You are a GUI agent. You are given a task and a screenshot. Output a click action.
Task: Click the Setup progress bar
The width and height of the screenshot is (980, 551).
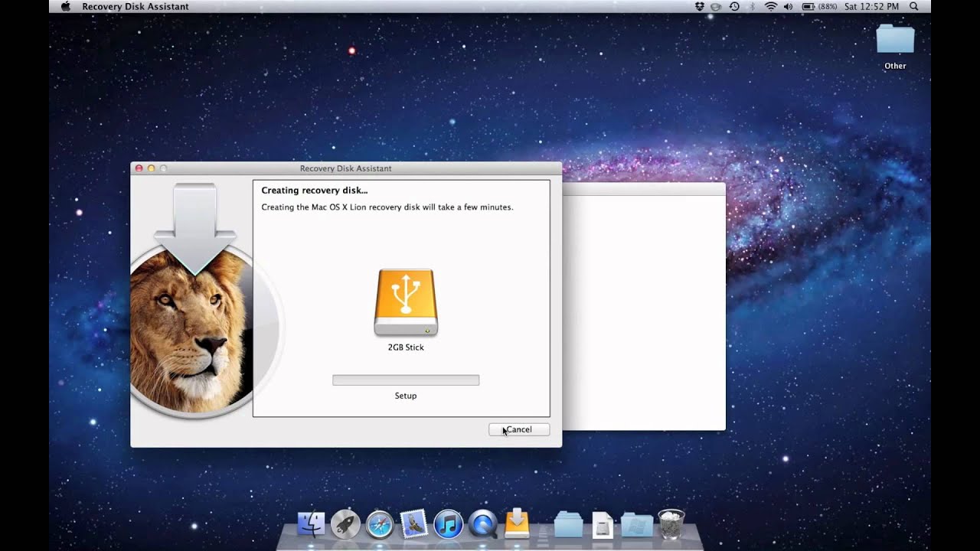[406, 380]
